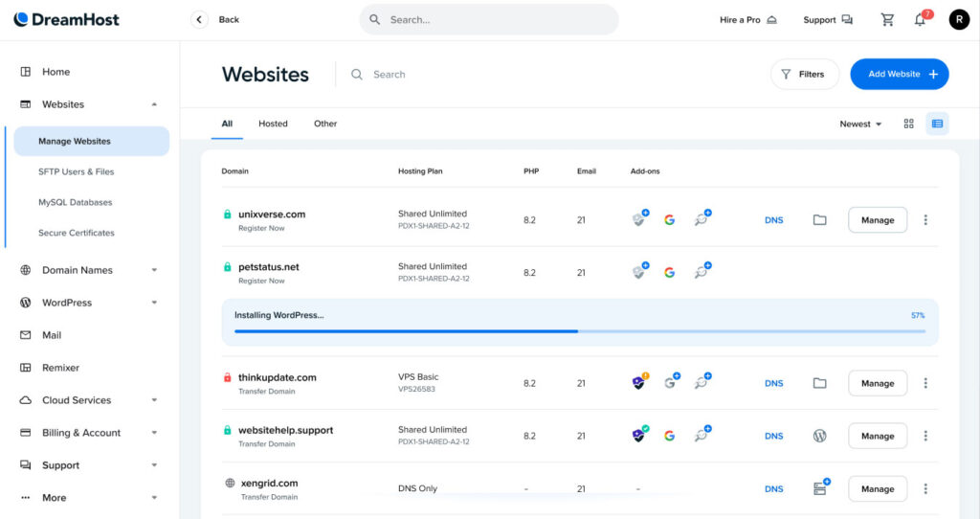Screen dimensions: 980x519
Task: Open the Filters button
Action: coord(804,74)
